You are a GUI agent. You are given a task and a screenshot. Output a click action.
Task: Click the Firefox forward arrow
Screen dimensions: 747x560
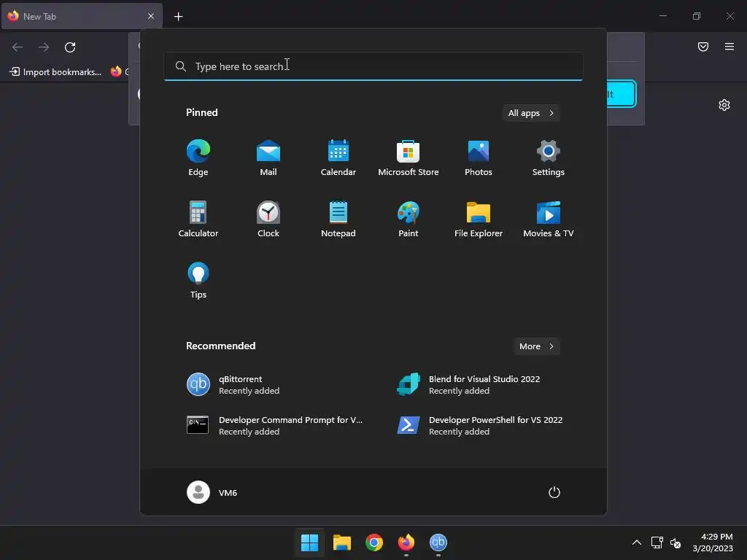tap(44, 47)
